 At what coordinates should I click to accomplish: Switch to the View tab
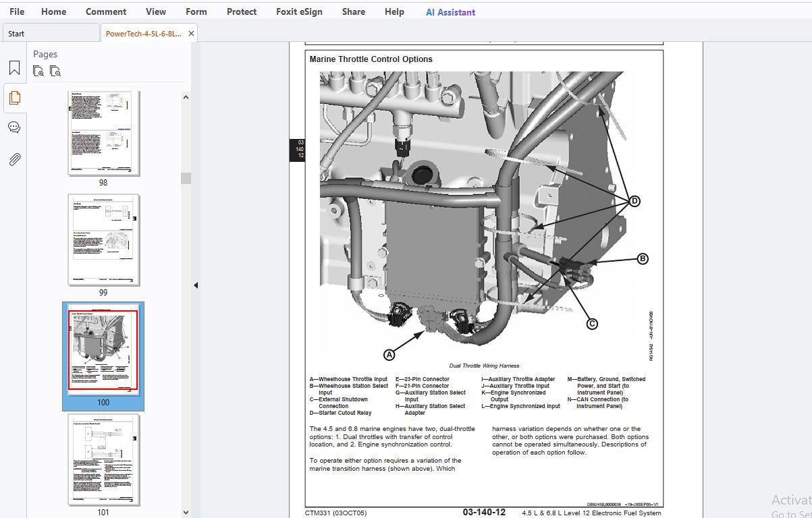click(x=156, y=11)
